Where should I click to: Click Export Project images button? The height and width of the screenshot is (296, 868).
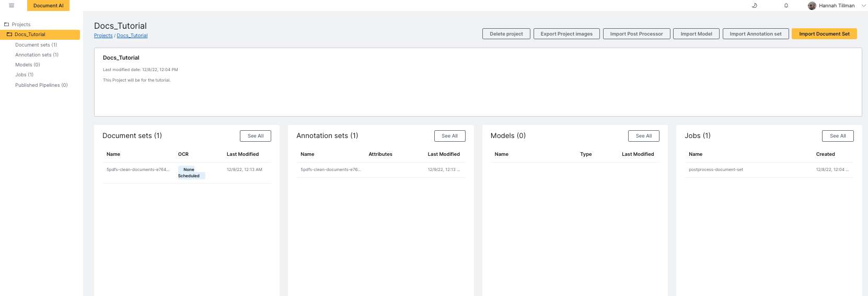tap(566, 34)
